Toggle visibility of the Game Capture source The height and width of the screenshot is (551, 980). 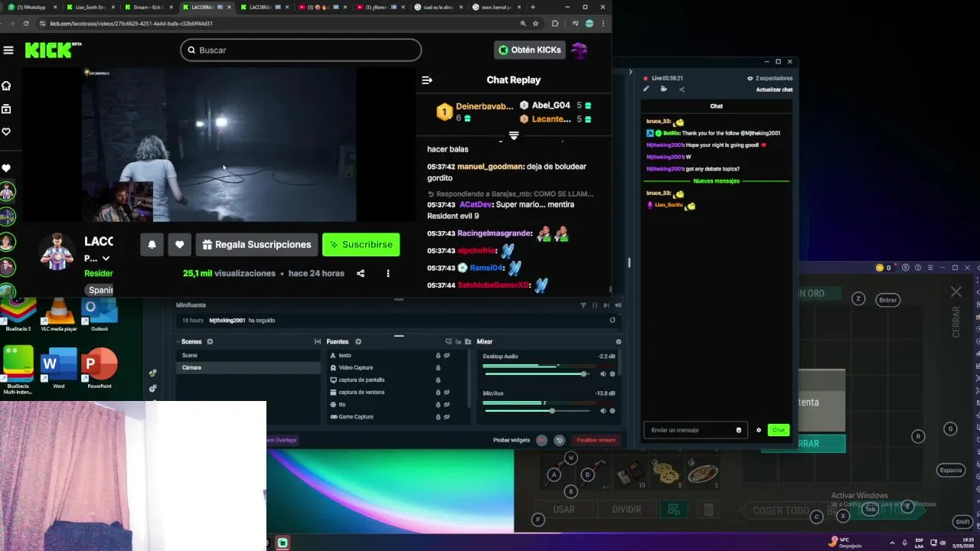447,416
